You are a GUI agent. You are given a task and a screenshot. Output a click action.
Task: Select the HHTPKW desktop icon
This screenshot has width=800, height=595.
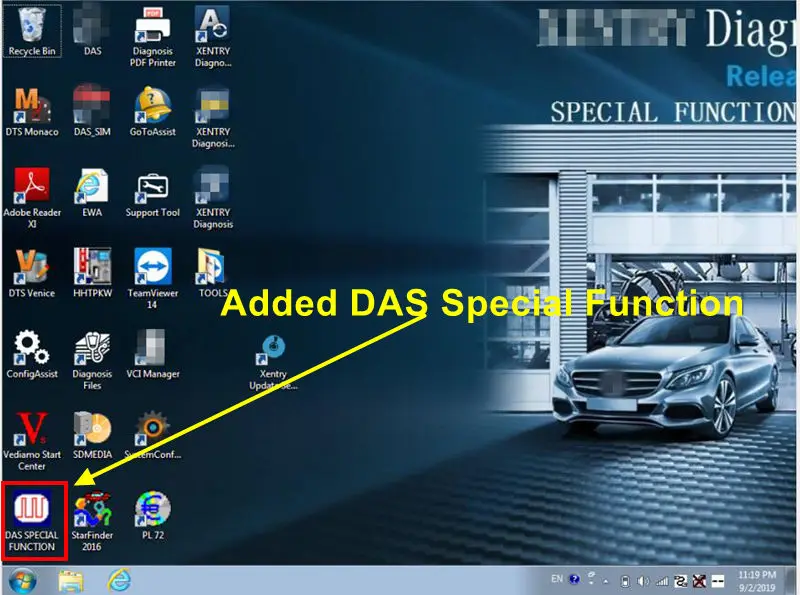pyautogui.click(x=92, y=274)
